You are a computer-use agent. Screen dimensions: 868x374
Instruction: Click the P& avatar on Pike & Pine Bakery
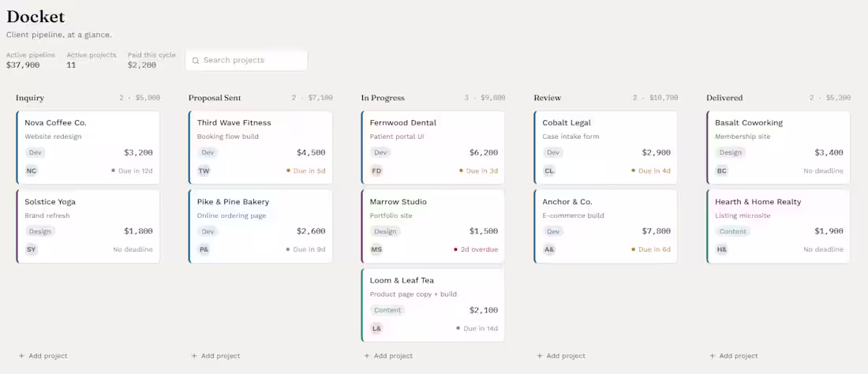(204, 249)
